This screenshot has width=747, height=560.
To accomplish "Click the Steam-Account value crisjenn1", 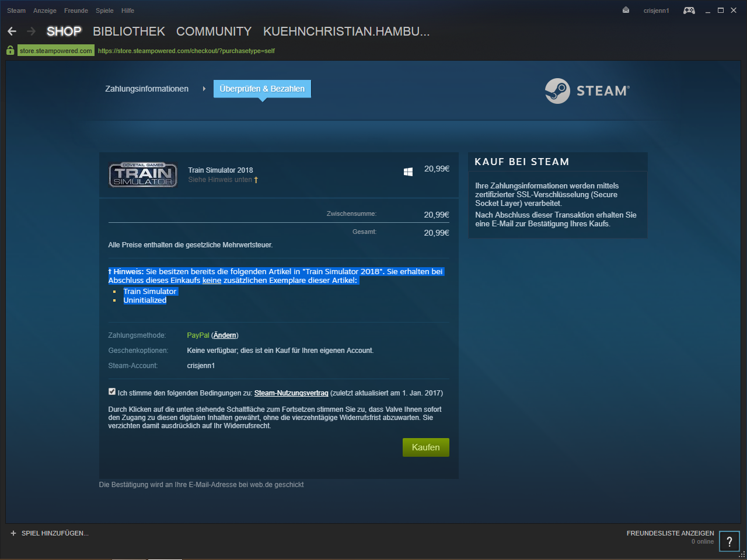I will (201, 366).
